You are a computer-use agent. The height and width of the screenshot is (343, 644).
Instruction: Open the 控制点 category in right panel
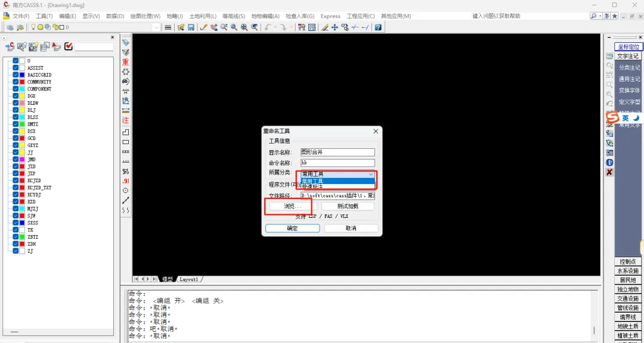[628, 261]
